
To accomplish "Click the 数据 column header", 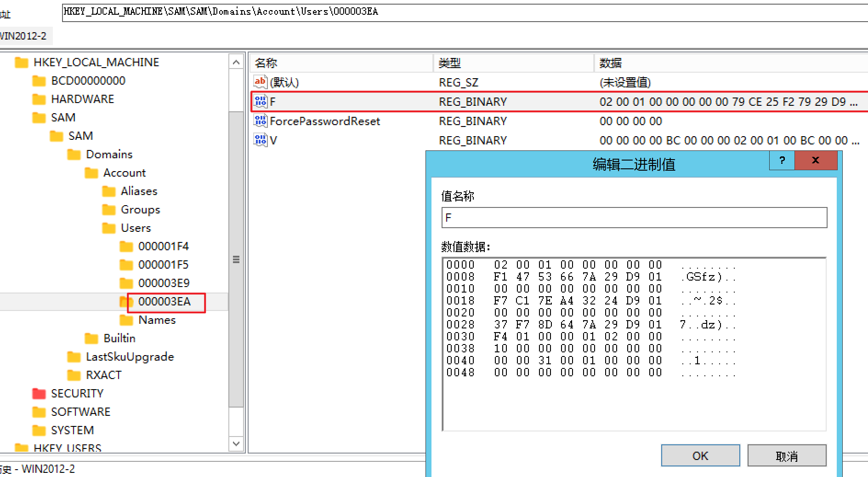I will coord(731,63).
